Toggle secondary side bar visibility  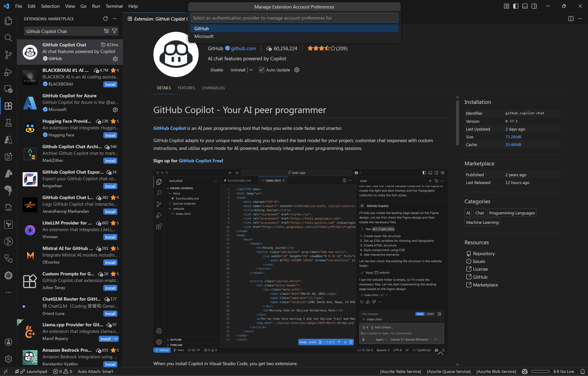point(534,6)
